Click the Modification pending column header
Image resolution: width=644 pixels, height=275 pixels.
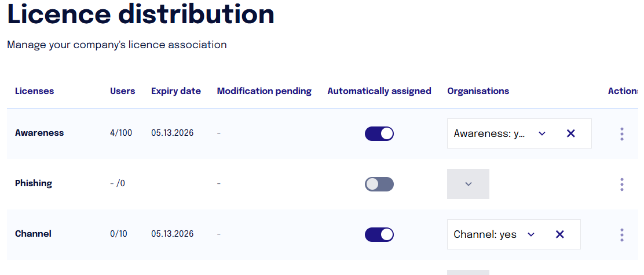click(x=264, y=91)
